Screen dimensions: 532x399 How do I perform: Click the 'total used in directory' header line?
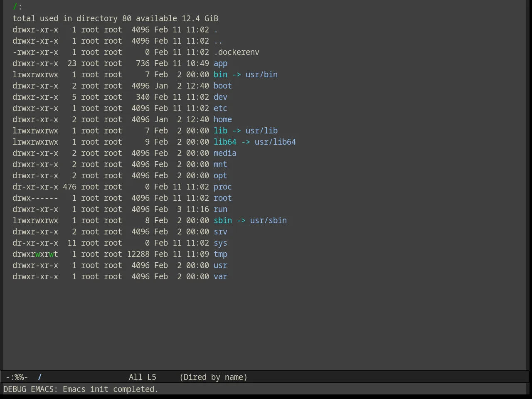pos(115,19)
